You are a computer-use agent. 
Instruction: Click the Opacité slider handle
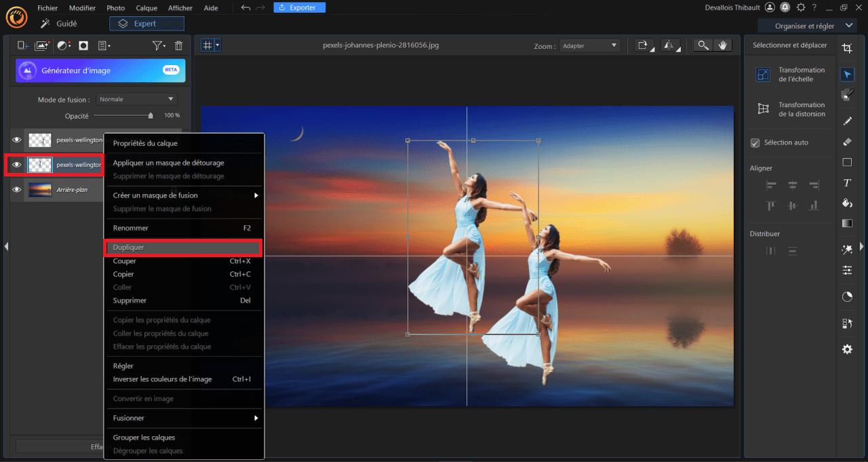[x=151, y=116]
